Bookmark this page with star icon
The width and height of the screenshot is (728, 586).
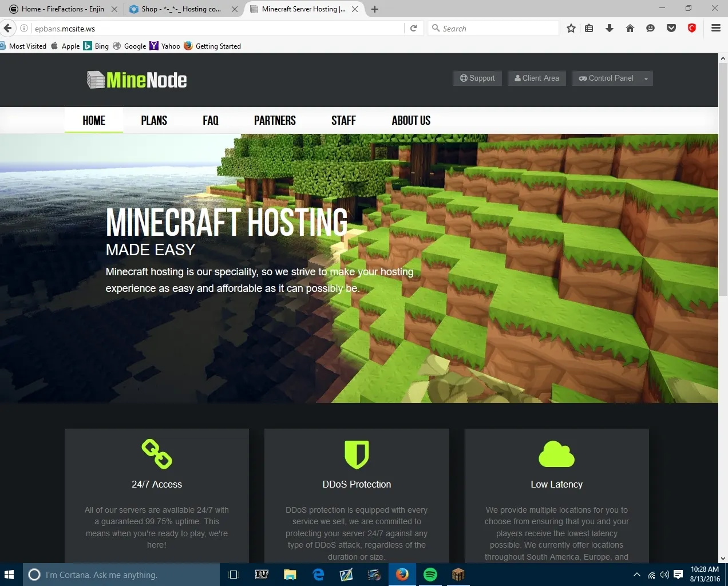(x=571, y=28)
